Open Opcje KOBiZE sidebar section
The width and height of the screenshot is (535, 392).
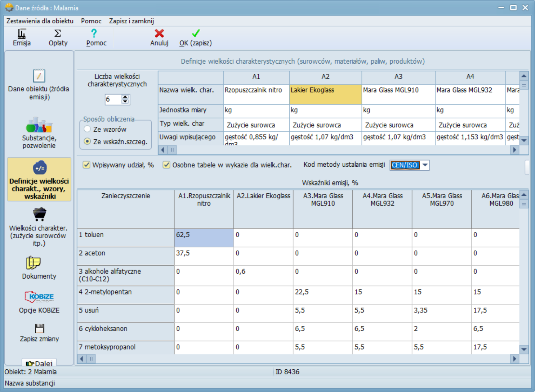[x=39, y=302]
